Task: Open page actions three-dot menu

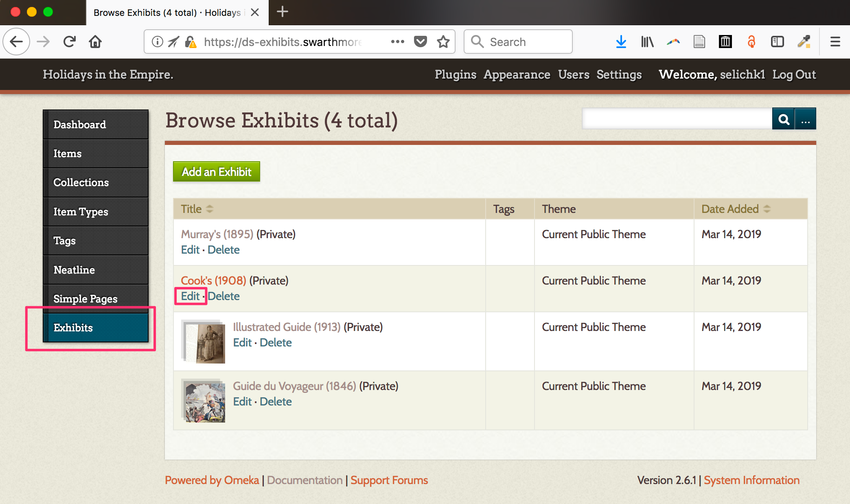Action: coord(397,42)
